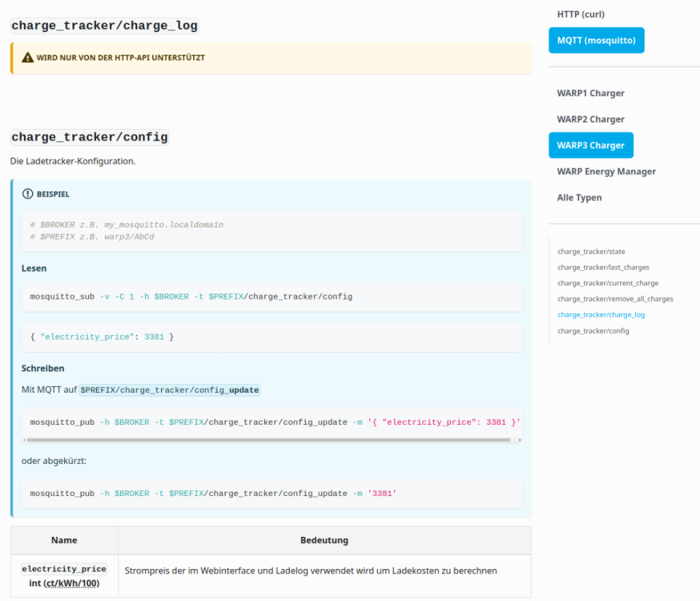The height and width of the screenshot is (601, 700).
Task: Switch to WARP2 Charger
Action: (x=590, y=119)
